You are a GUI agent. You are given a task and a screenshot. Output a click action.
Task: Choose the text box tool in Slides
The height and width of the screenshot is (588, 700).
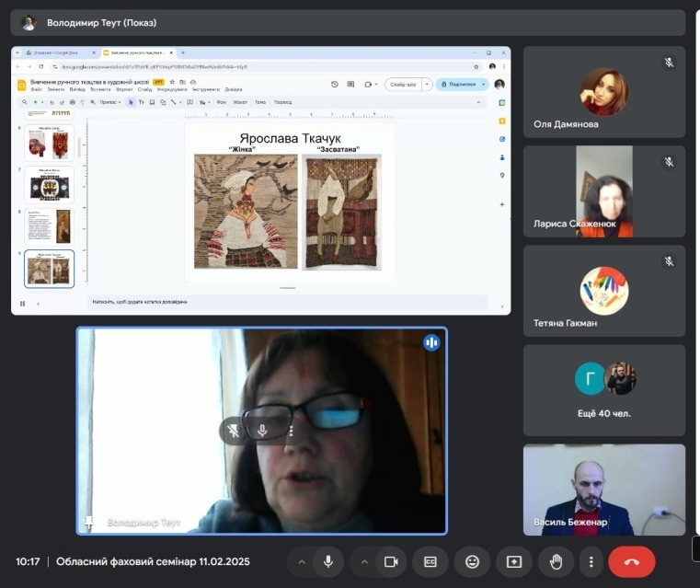(x=142, y=102)
